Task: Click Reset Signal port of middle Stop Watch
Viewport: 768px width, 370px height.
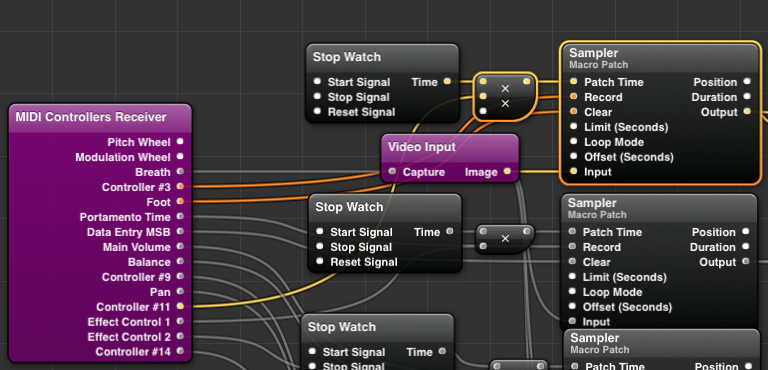Action: tap(320, 261)
